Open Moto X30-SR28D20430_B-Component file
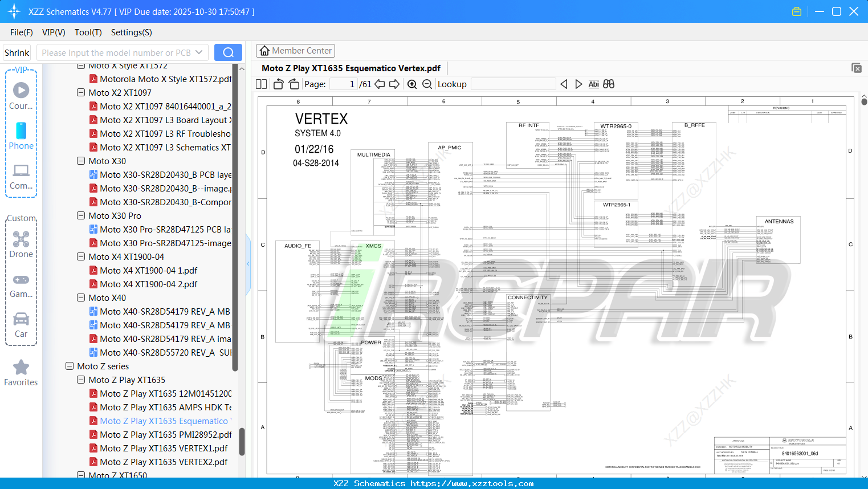Viewport: 868px width, 489px height. [x=166, y=202]
